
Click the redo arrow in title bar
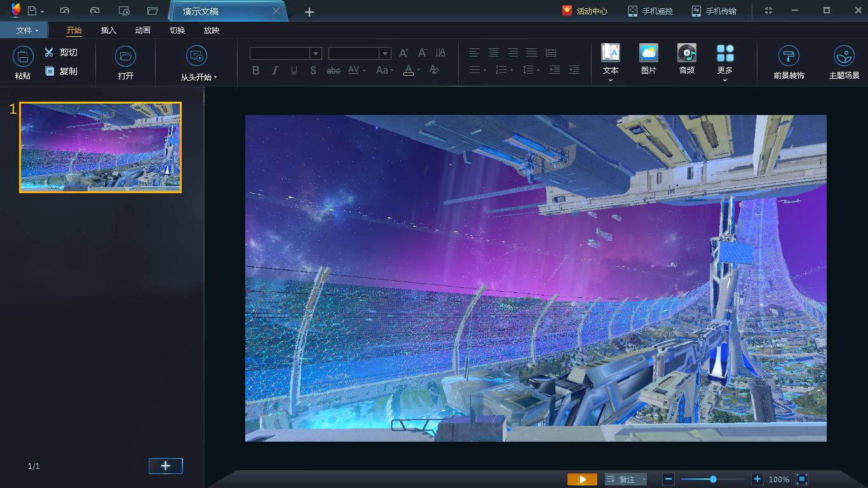coord(95,11)
